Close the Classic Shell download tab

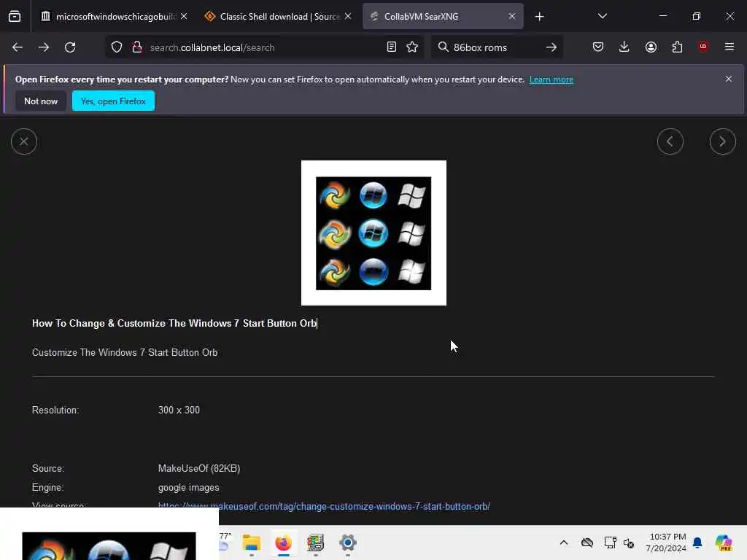click(x=348, y=17)
